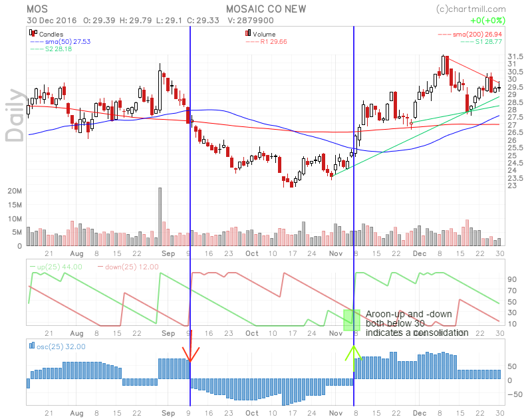The height and width of the screenshot is (419, 532).
Task: Click the 30 Dec 2016 date label
Action: click(x=52, y=21)
